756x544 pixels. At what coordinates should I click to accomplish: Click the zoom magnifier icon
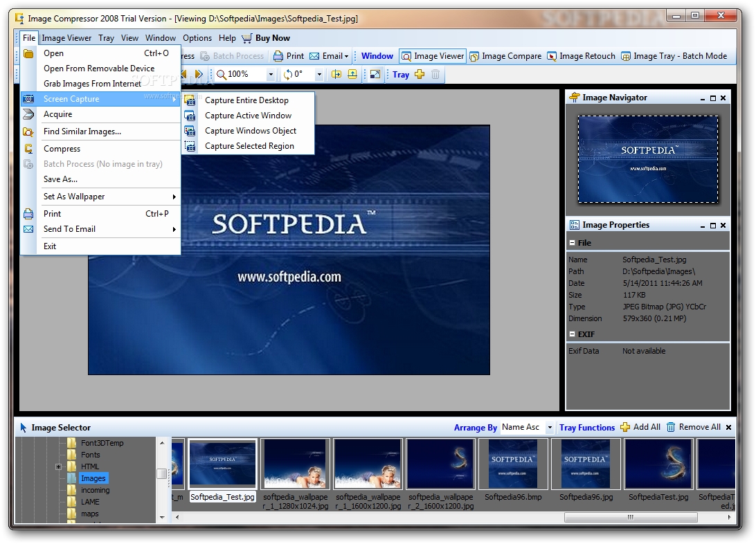point(222,74)
